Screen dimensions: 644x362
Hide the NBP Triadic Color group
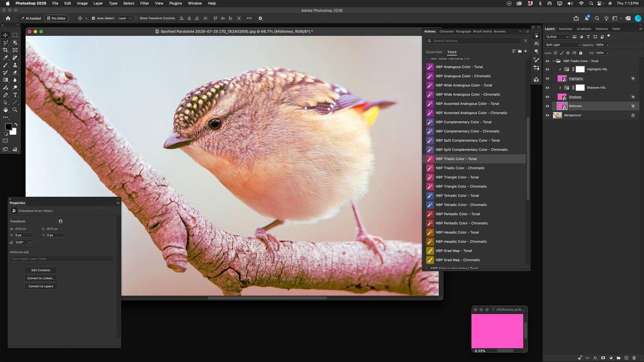tap(547, 61)
